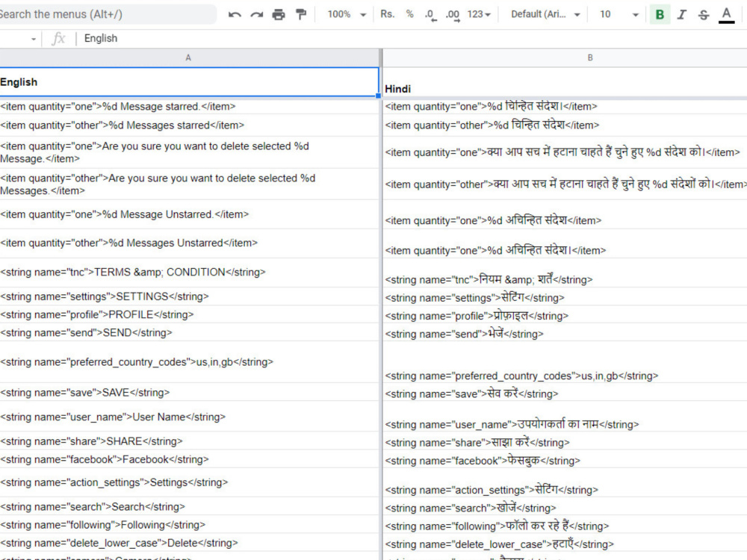Screen dimensions: 747x560
Task: Format as currency with Rs. button
Action: click(387, 14)
